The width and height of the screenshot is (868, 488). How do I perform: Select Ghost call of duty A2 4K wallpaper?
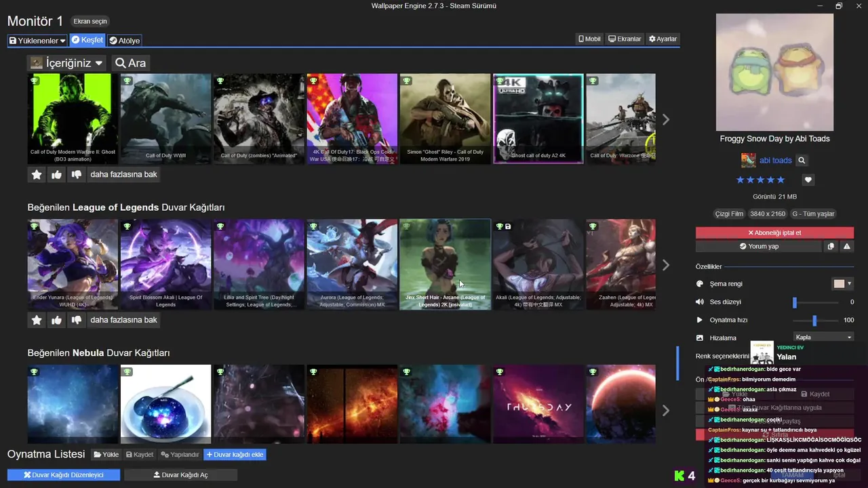click(x=538, y=119)
